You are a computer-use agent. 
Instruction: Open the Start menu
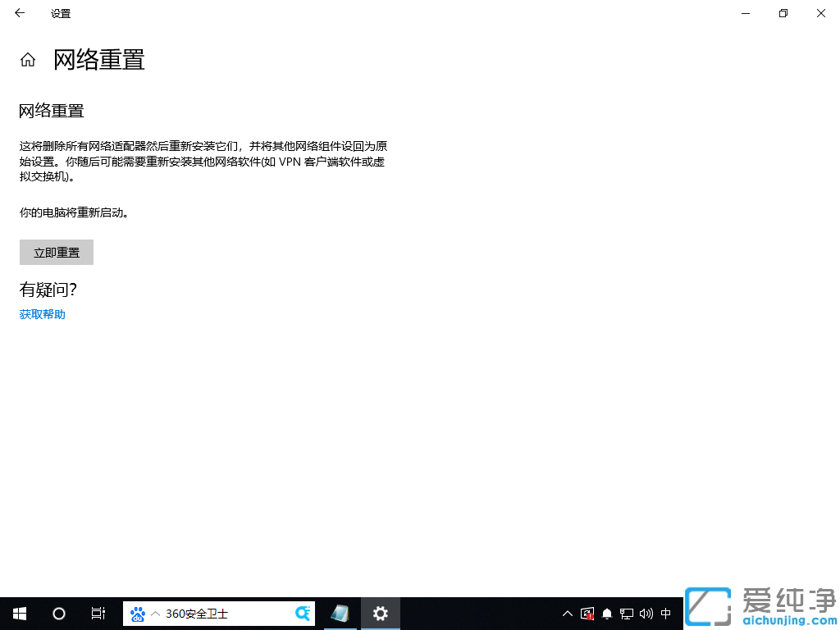tap(19, 613)
